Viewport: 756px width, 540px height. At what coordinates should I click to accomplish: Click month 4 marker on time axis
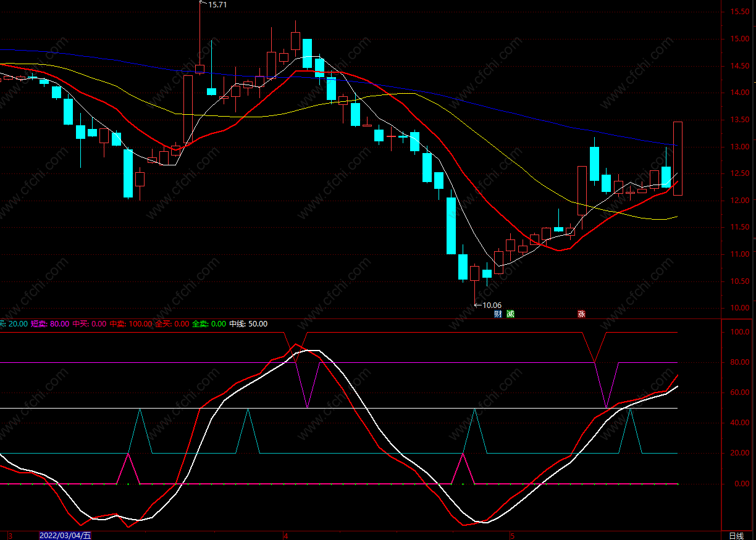285,535
